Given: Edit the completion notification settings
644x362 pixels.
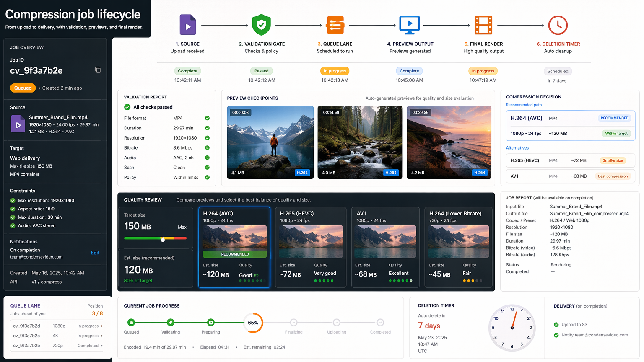Looking at the screenshot, I should 95,253.
